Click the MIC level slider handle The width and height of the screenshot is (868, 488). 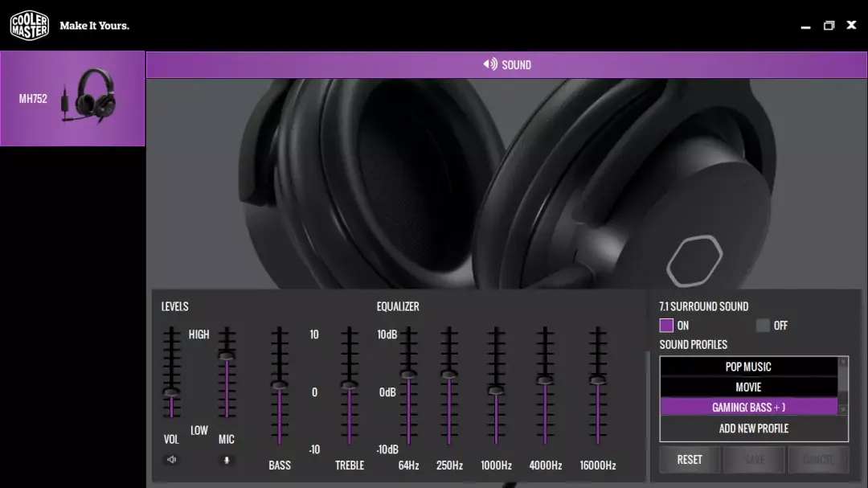(227, 355)
